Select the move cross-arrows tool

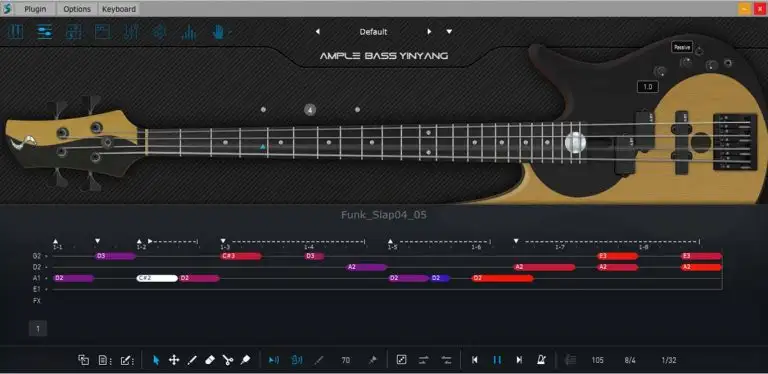[x=174, y=360]
